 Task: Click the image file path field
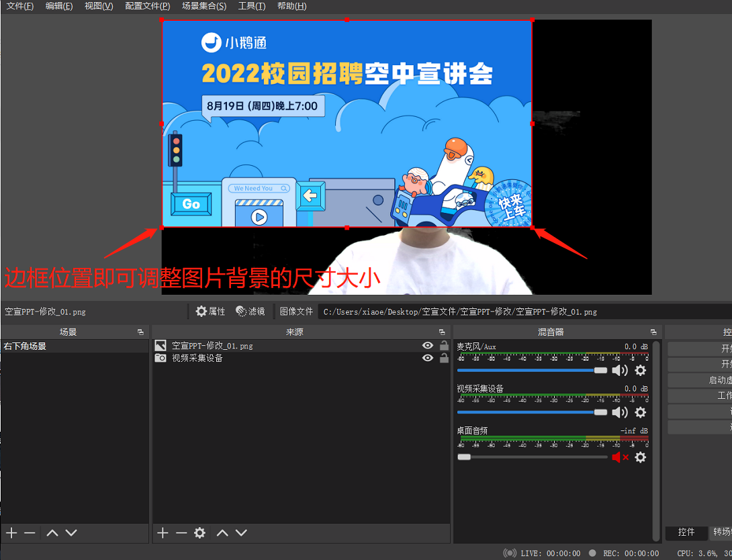524,312
